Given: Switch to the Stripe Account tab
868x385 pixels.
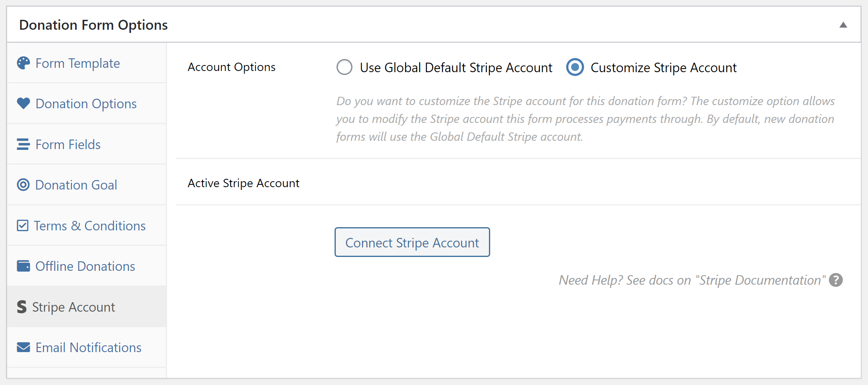Looking at the screenshot, I should coord(74,307).
